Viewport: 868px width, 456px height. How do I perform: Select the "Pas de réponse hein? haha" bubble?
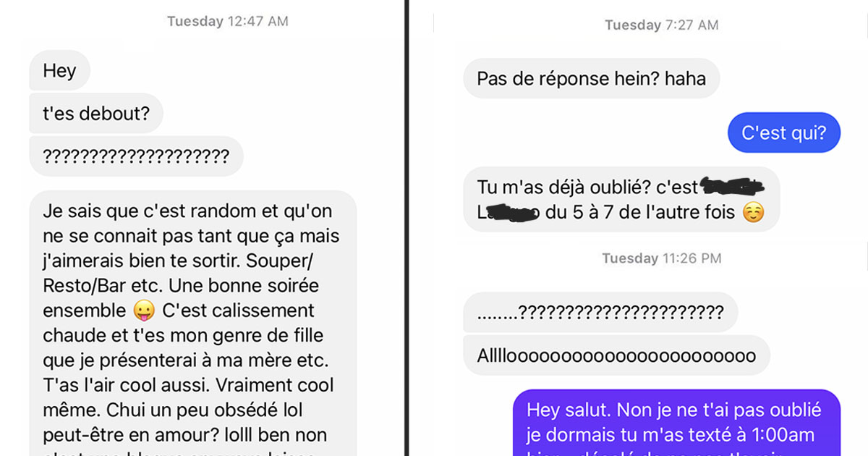click(591, 78)
